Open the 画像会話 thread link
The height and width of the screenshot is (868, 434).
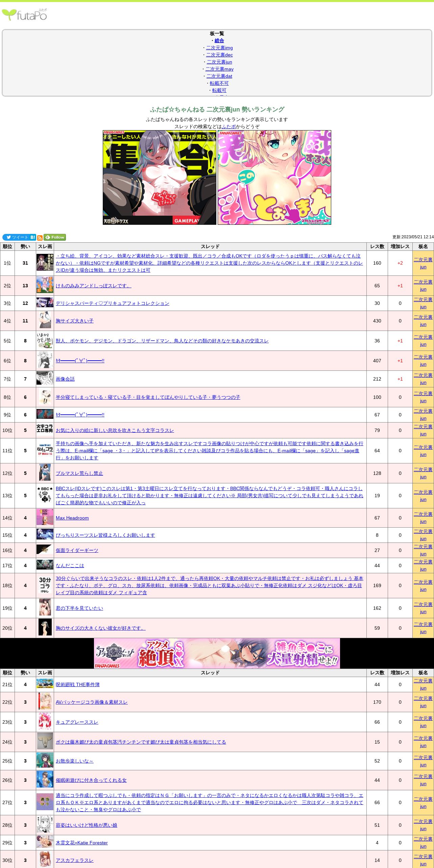[x=65, y=379]
